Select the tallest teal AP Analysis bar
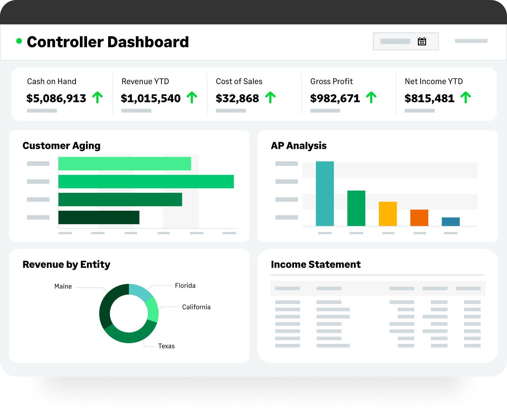 point(325,194)
